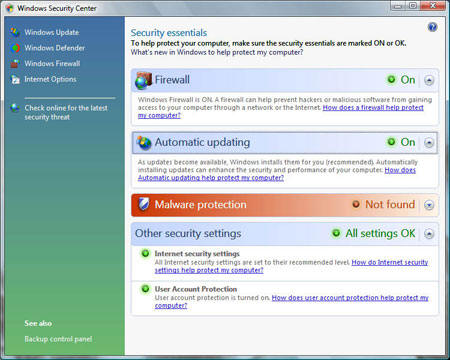Open Windows Firewall from the sidebar
Viewport: 450px width, 360px height.
pyautogui.click(x=52, y=63)
